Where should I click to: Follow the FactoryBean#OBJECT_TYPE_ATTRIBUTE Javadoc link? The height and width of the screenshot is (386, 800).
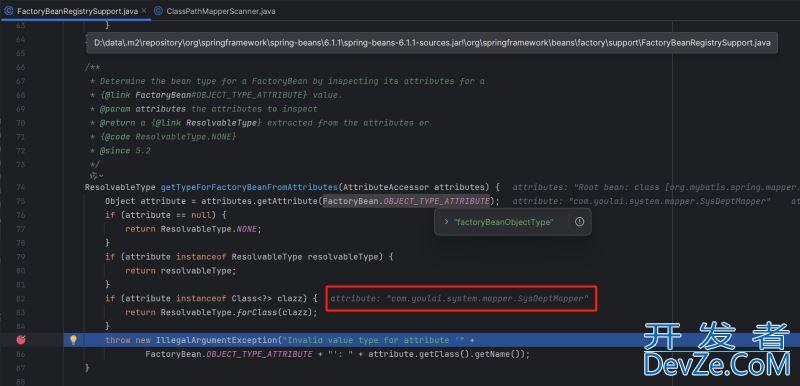pos(220,95)
